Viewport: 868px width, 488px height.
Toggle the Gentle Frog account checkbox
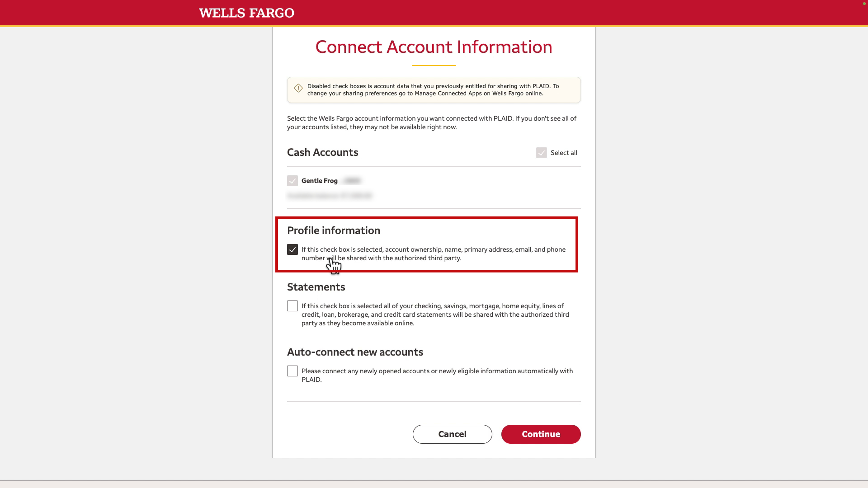292,181
